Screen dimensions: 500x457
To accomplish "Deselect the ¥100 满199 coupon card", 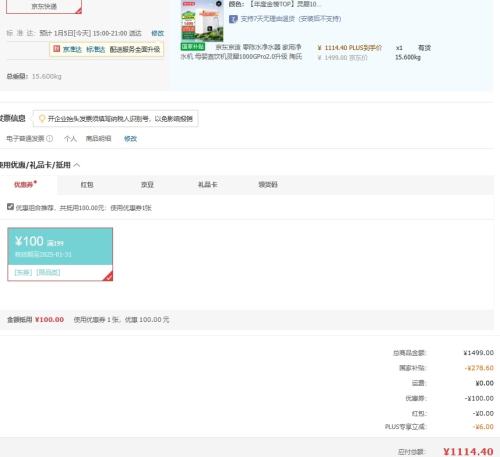I will [x=60, y=254].
